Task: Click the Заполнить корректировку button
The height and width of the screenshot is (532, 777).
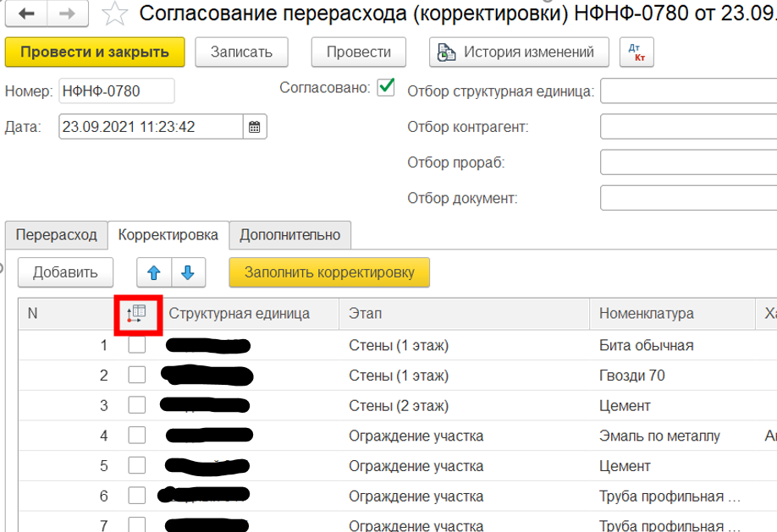Action: pos(329,272)
